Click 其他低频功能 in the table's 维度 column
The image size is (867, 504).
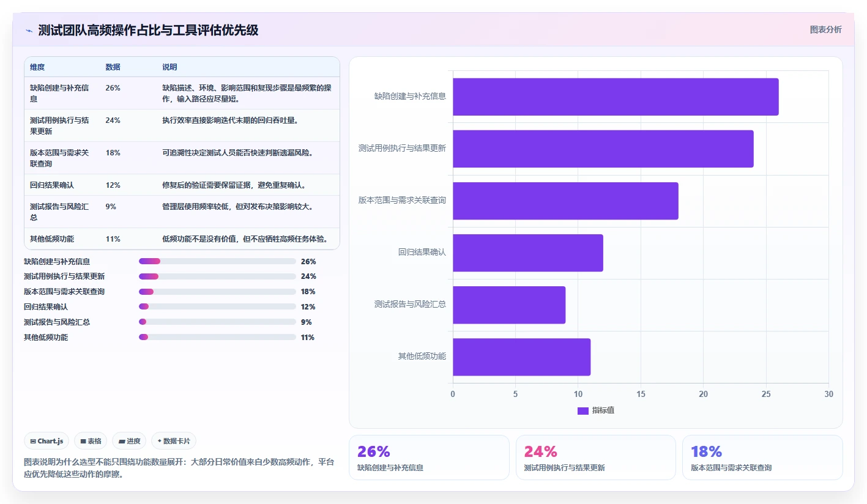coord(52,239)
